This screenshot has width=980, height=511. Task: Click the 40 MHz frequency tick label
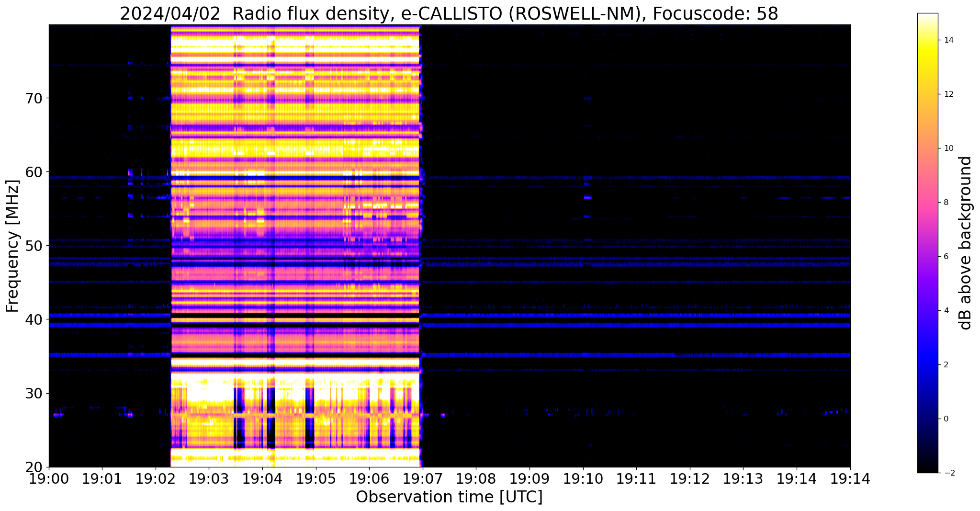click(x=33, y=319)
